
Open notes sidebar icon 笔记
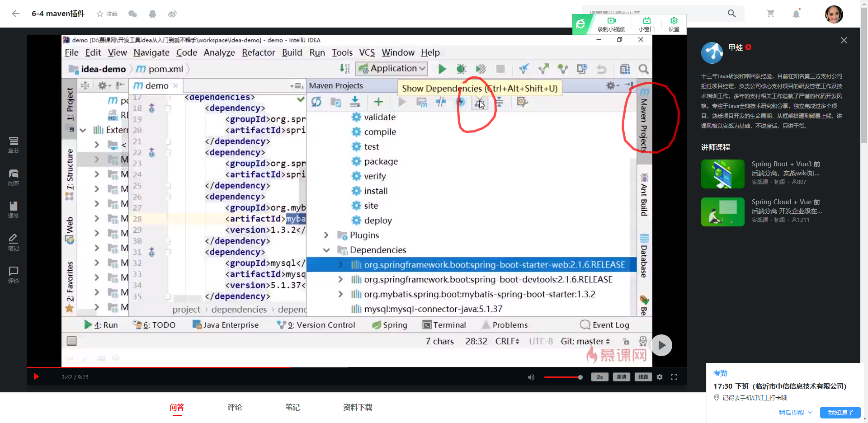click(x=14, y=243)
